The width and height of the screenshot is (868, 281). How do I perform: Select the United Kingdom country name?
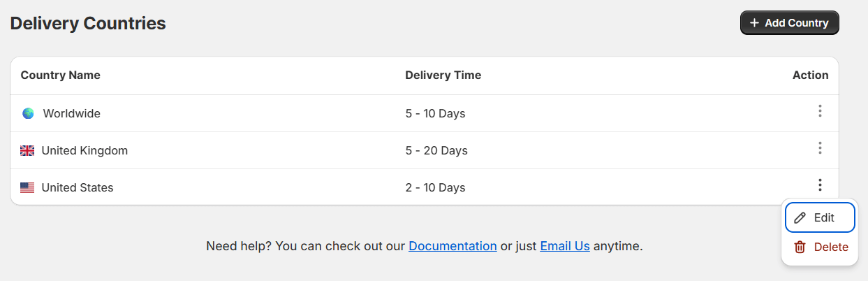tap(84, 150)
